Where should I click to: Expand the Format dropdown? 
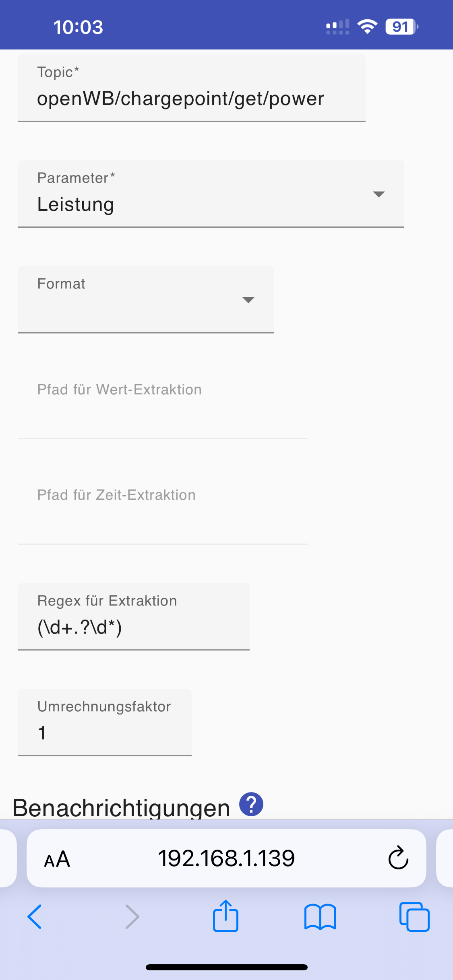tap(145, 300)
